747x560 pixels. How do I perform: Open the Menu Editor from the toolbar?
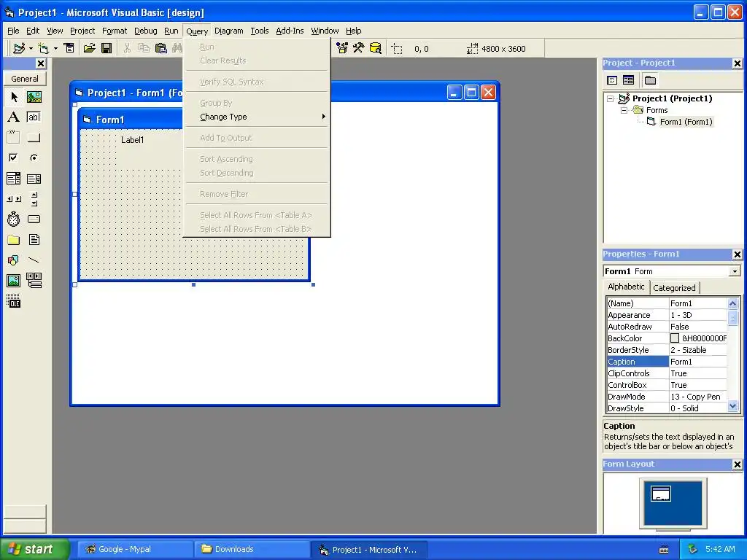point(69,48)
